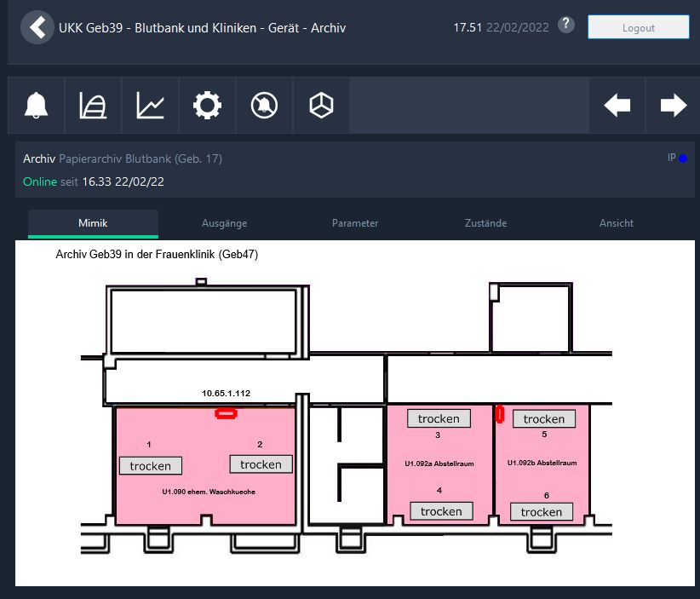Screen dimensions: 700x599
Task: Go to previous device with left arrow
Action: (x=617, y=106)
